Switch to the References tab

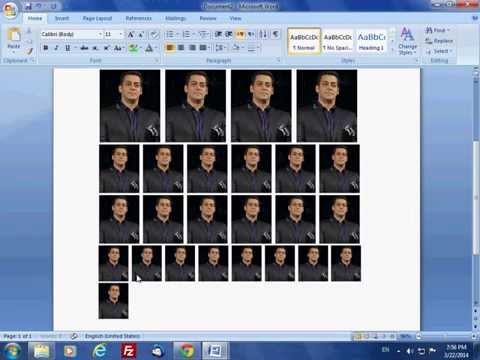pyautogui.click(x=139, y=18)
